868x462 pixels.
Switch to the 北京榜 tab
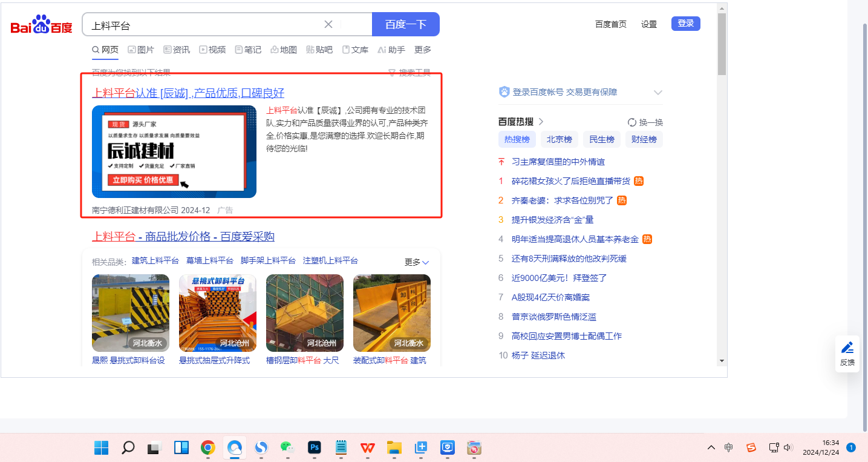(x=560, y=139)
